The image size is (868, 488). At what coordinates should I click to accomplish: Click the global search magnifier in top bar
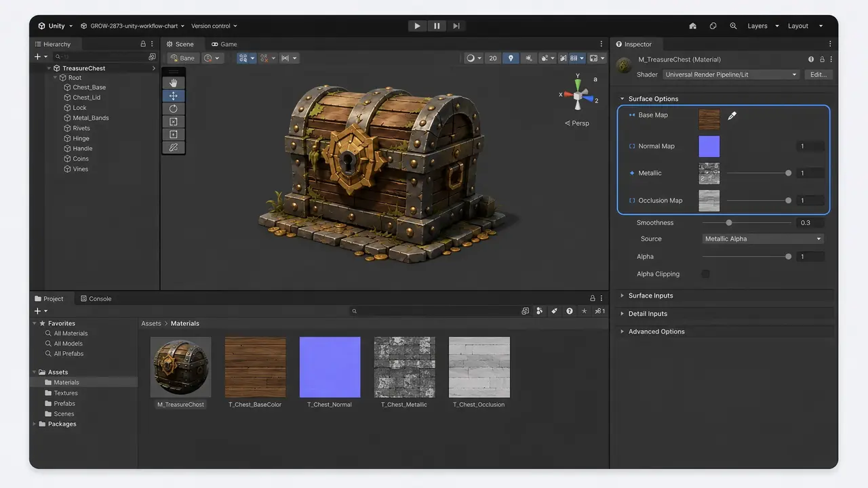tap(733, 26)
